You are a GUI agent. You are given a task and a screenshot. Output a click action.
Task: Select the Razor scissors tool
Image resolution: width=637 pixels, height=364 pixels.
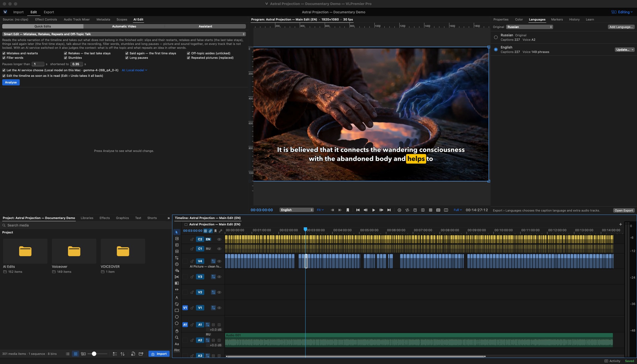[177, 277]
